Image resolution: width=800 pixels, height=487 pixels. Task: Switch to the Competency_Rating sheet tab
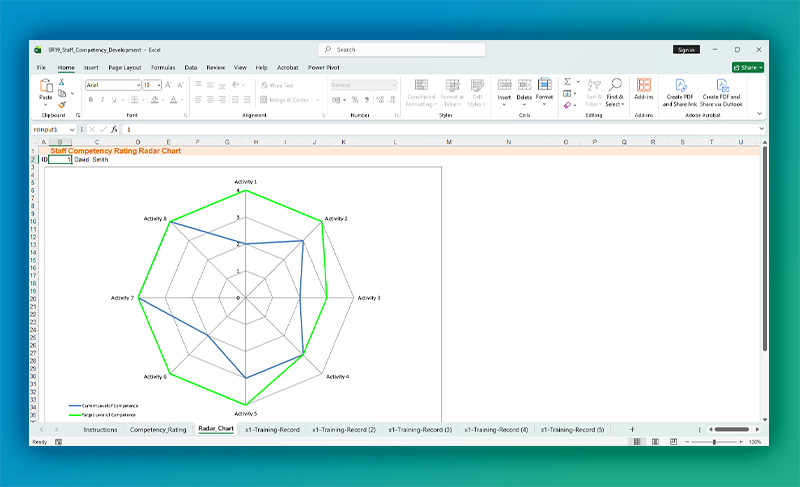[x=157, y=429]
